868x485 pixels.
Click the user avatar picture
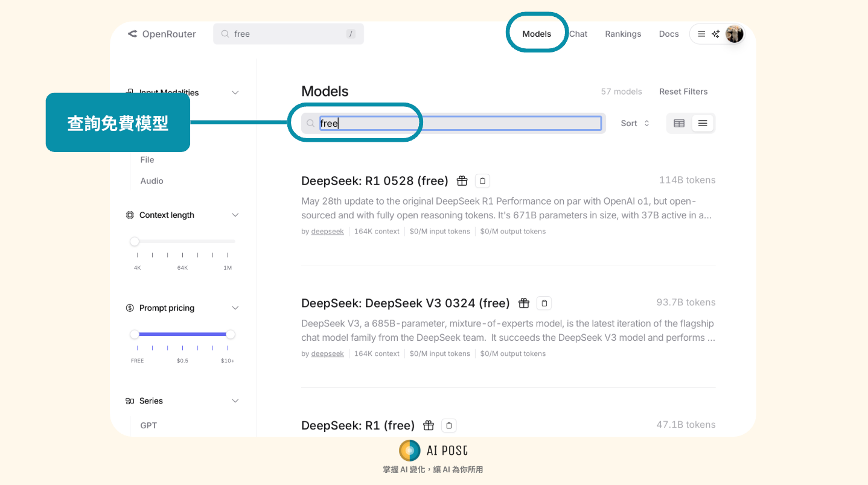click(734, 34)
